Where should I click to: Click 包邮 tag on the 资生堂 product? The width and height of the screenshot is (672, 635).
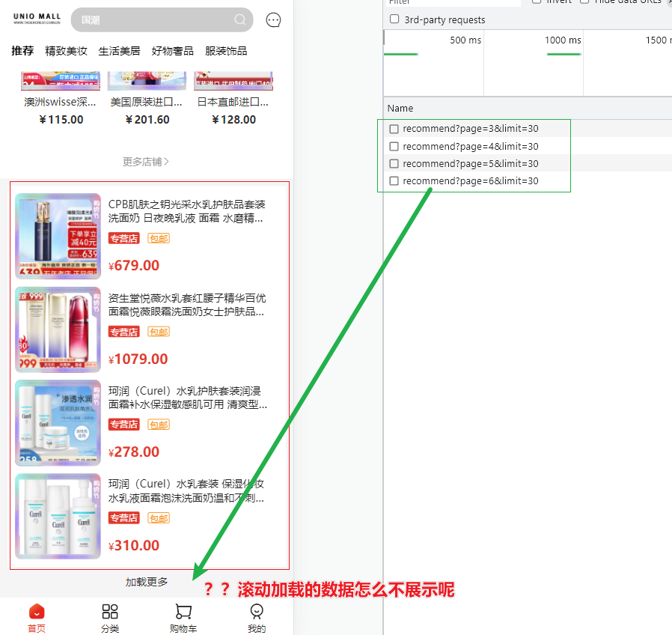click(x=159, y=332)
